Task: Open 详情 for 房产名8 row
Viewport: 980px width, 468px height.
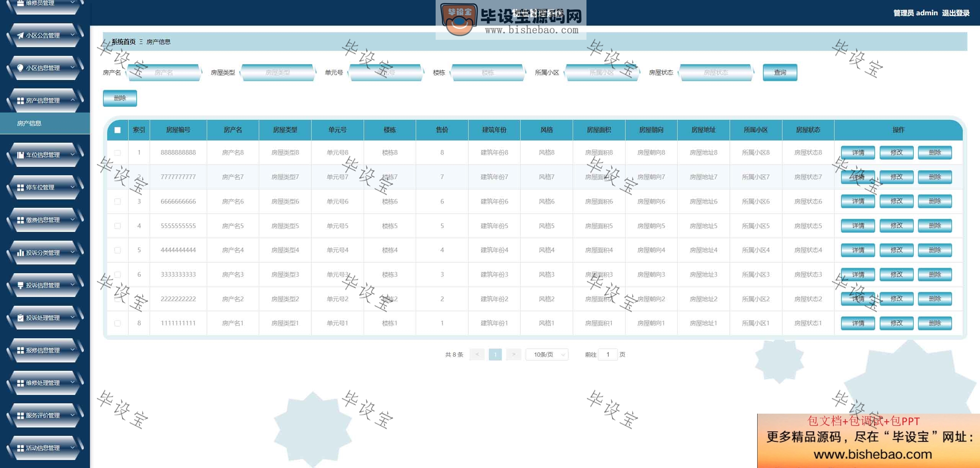Action: click(x=858, y=153)
